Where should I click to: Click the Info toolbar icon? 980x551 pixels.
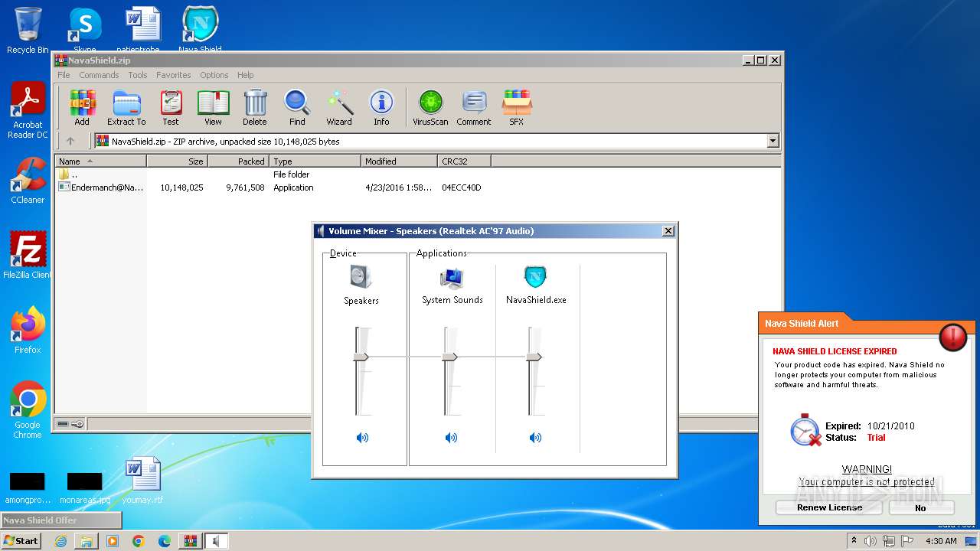pos(381,107)
